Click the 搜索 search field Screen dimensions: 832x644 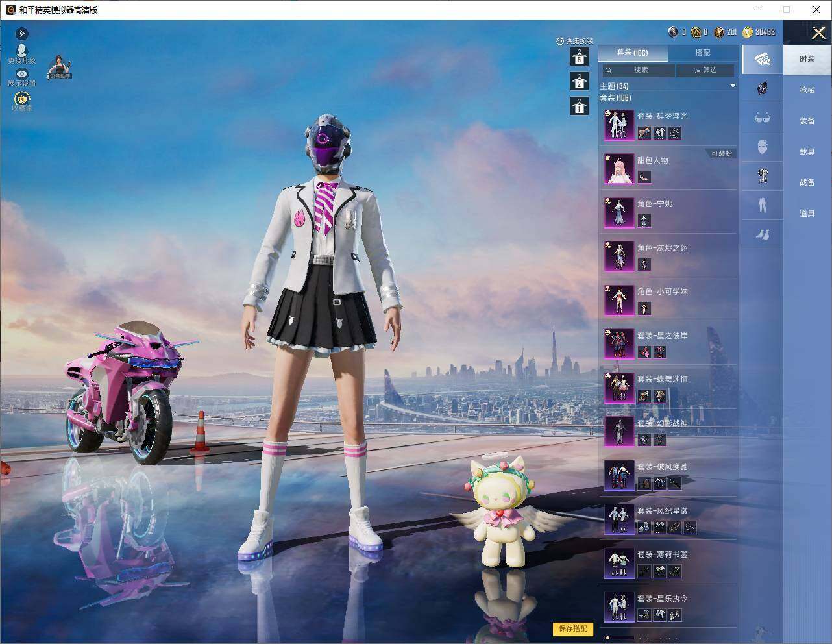click(639, 70)
